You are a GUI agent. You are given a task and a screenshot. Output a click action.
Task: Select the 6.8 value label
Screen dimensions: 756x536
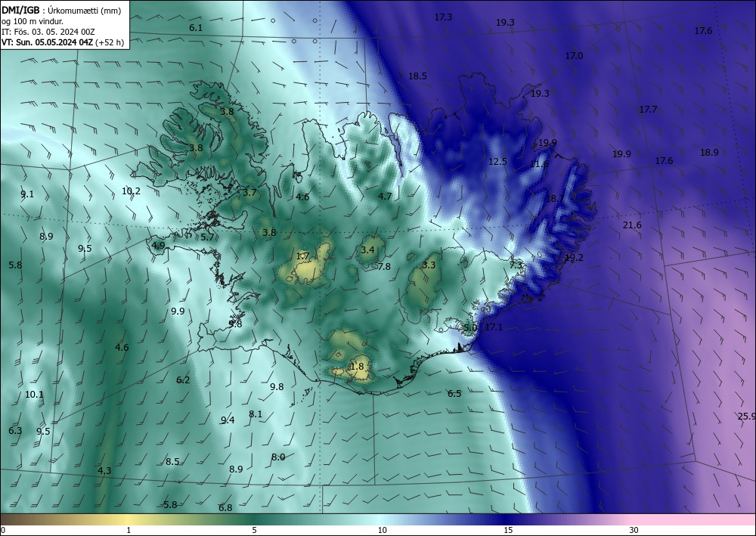225,508
